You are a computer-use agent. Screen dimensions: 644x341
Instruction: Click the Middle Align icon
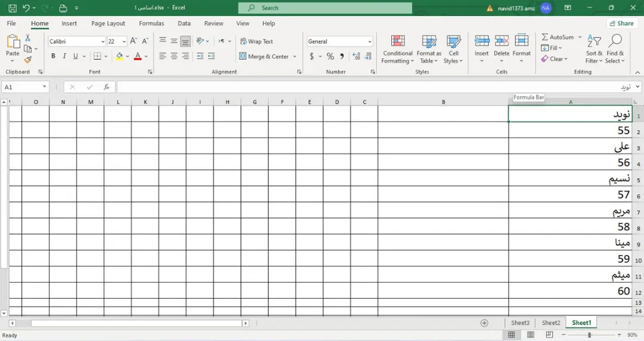174,41
